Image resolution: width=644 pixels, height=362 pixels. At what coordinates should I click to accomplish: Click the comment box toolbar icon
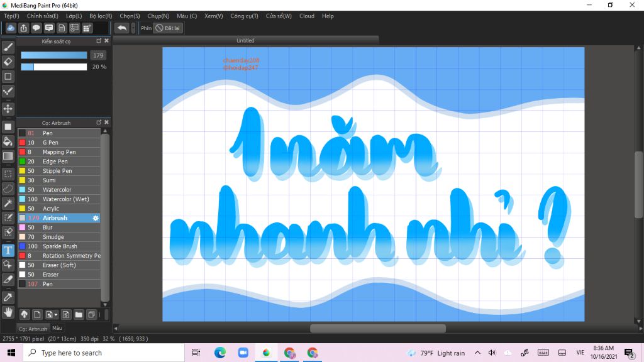pyautogui.click(x=49, y=28)
